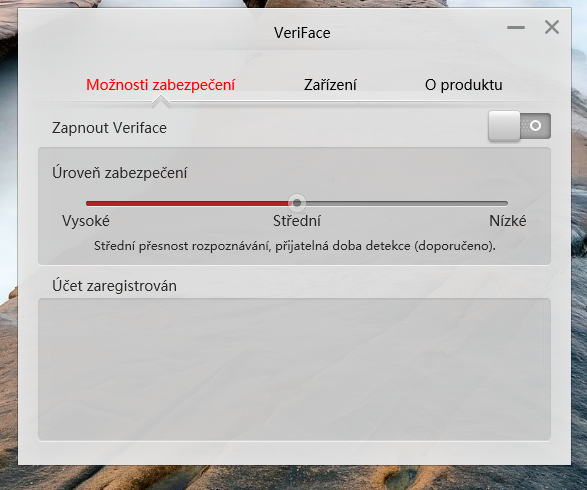The height and width of the screenshot is (490, 587).
Task: Click the Střední security level label
Action: [x=297, y=221]
